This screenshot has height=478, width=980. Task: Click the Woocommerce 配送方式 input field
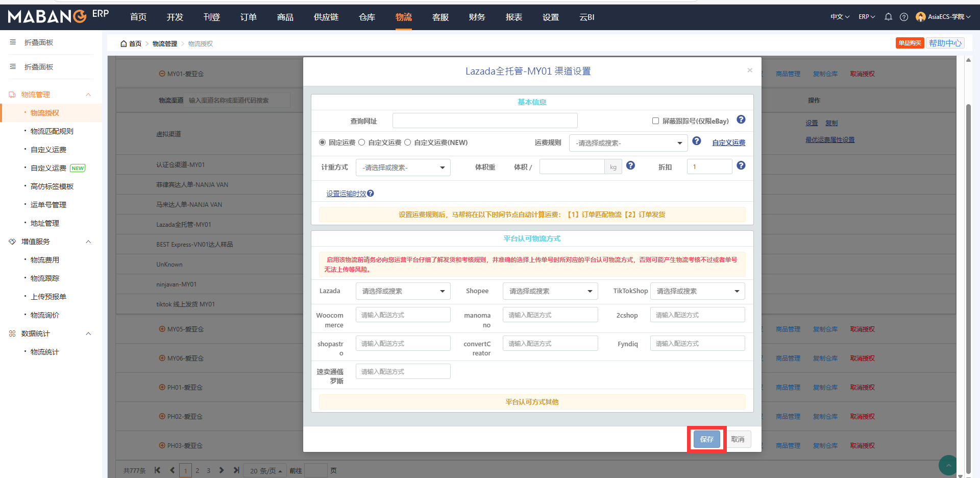click(403, 315)
